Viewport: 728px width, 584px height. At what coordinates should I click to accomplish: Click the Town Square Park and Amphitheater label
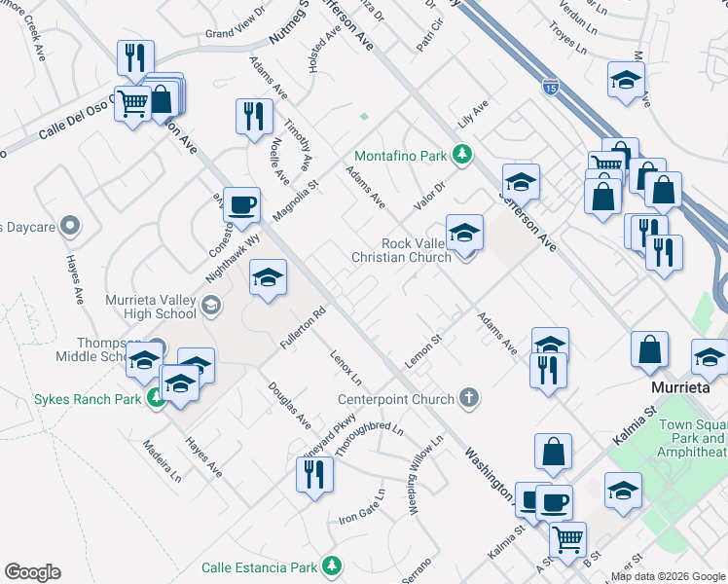click(693, 438)
